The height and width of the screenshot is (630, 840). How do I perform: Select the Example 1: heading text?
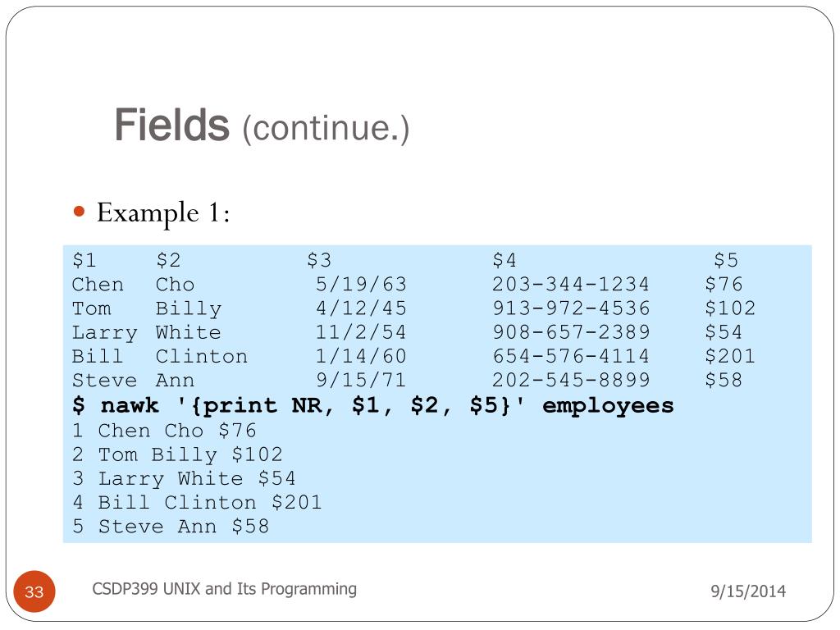click(x=163, y=212)
